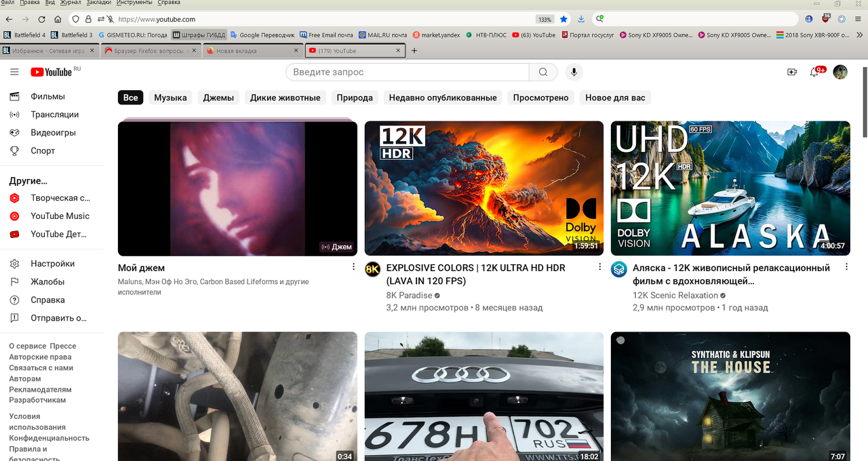Open the YouTube hamburger guide menu

point(14,72)
